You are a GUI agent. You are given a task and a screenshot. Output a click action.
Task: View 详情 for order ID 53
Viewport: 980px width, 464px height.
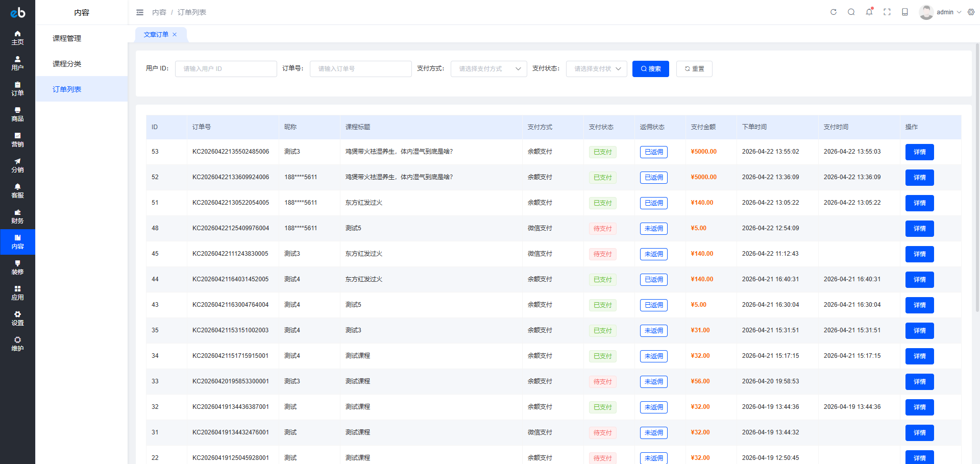click(x=919, y=152)
